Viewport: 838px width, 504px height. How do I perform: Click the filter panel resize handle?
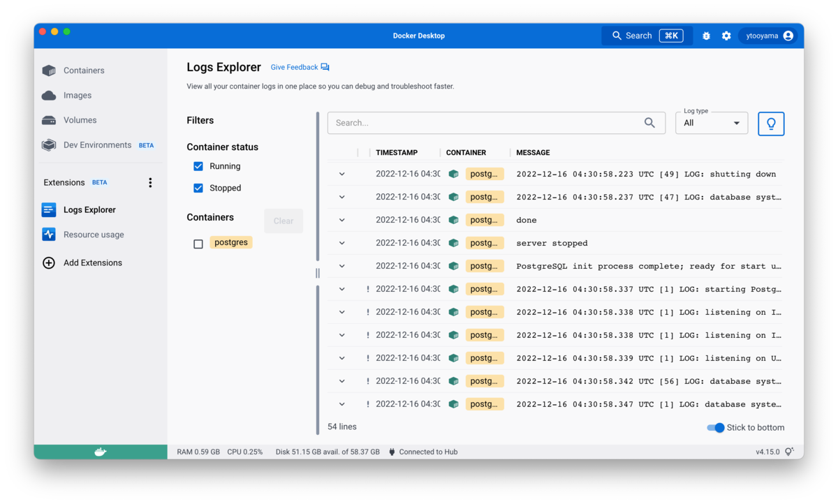318,274
